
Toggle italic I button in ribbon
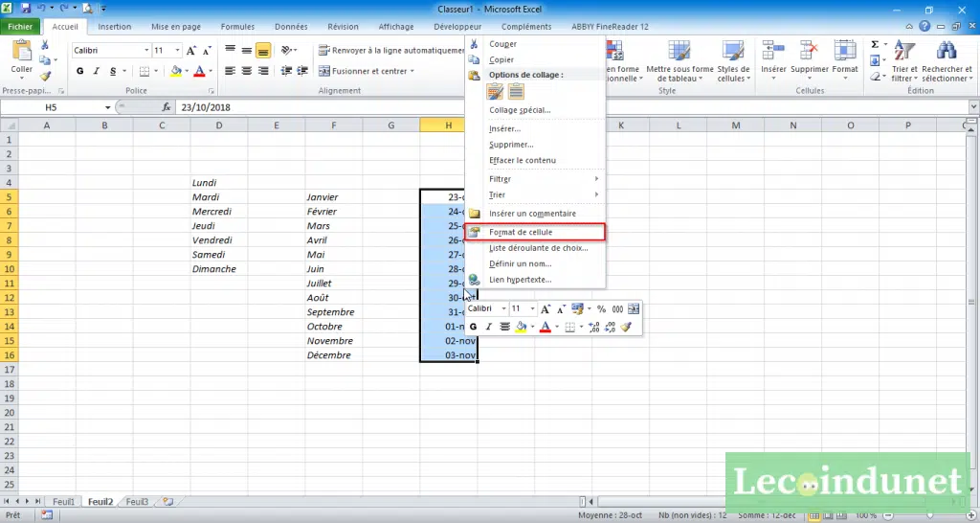(97, 71)
